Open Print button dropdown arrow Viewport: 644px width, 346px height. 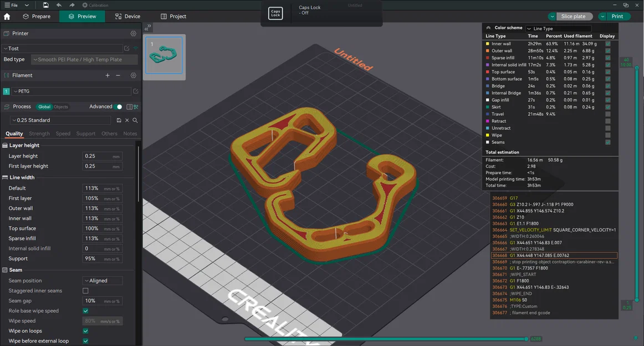point(602,17)
